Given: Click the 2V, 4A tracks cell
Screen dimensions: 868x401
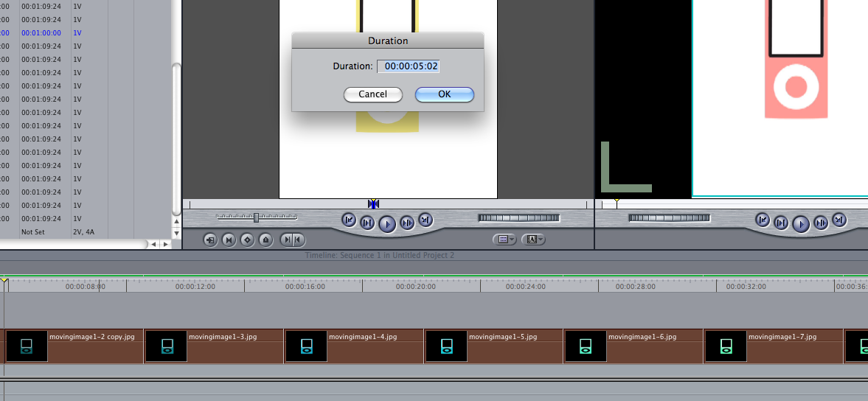Looking at the screenshot, I should pyautogui.click(x=83, y=231).
